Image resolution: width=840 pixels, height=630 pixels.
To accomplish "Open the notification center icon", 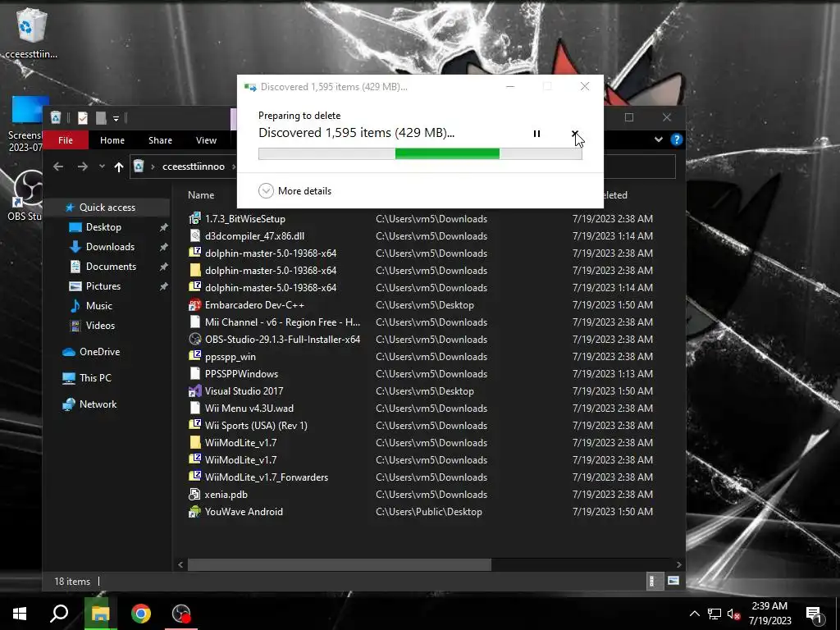I will 815,614.
